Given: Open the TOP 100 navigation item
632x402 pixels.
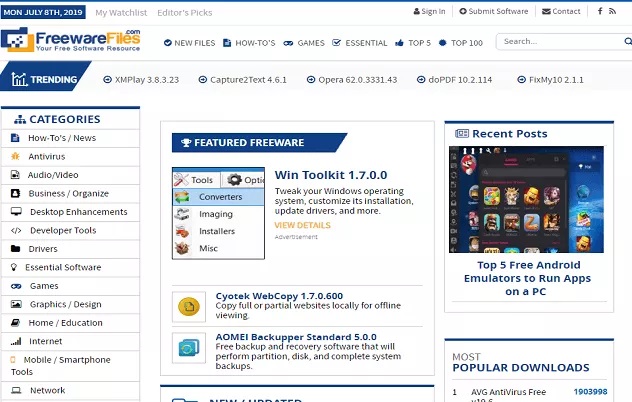Looking at the screenshot, I should tap(461, 43).
